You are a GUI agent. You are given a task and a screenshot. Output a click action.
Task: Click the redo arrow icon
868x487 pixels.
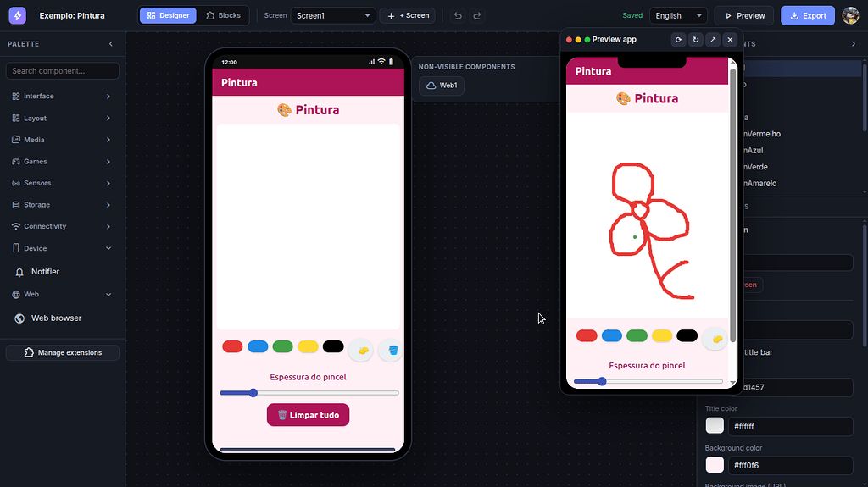click(476, 15)
